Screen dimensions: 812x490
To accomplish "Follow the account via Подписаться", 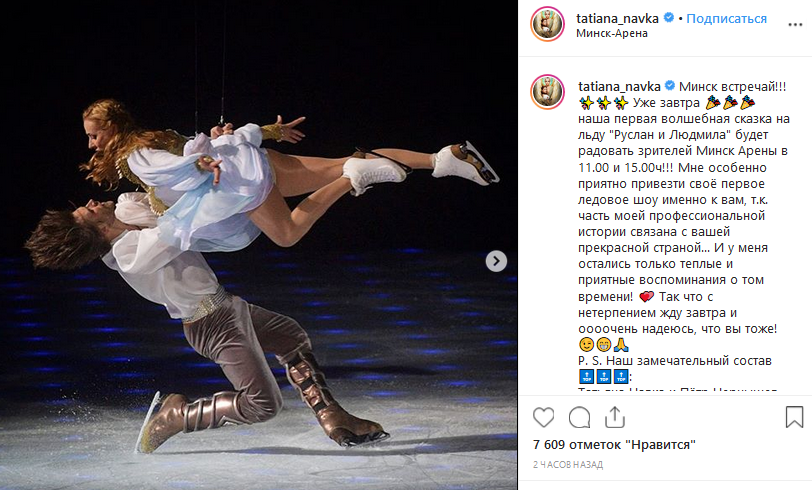I will coord(726,19).
